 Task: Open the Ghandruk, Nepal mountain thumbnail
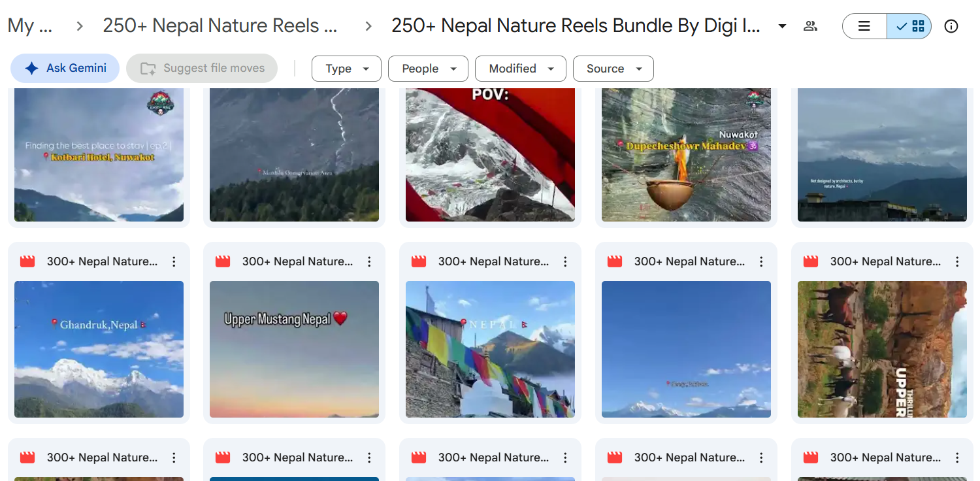tap(99, 349)
